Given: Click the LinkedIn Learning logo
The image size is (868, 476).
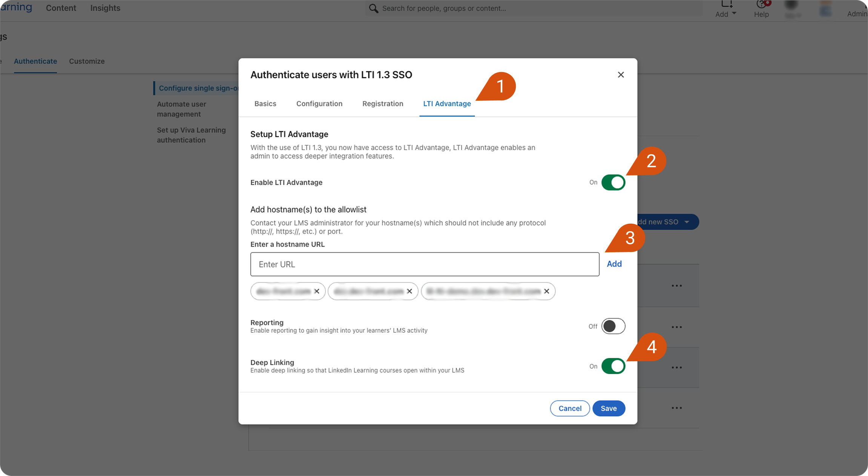Looking at the screenshot, I should [16, 7].
